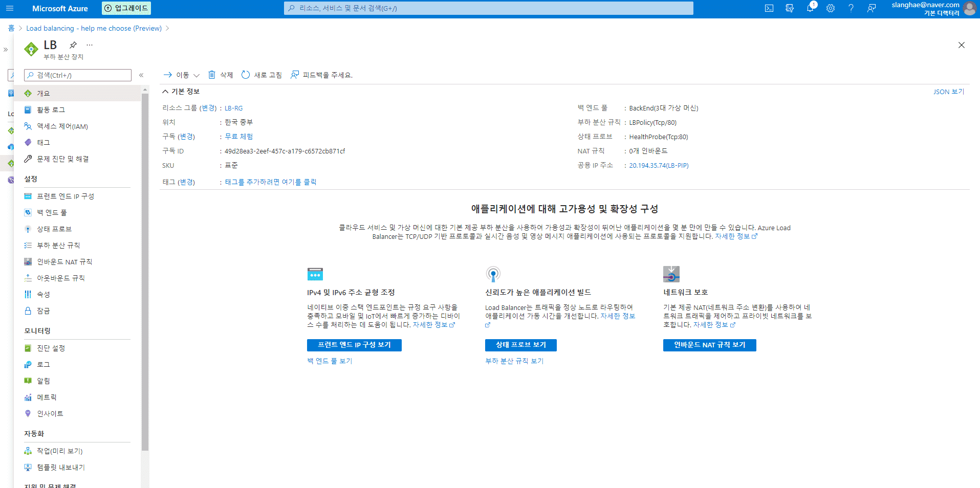The width and height of the screenshot is (980, 488).
Task: Click 변경 next to 태그
Action: tap(186, 182)
